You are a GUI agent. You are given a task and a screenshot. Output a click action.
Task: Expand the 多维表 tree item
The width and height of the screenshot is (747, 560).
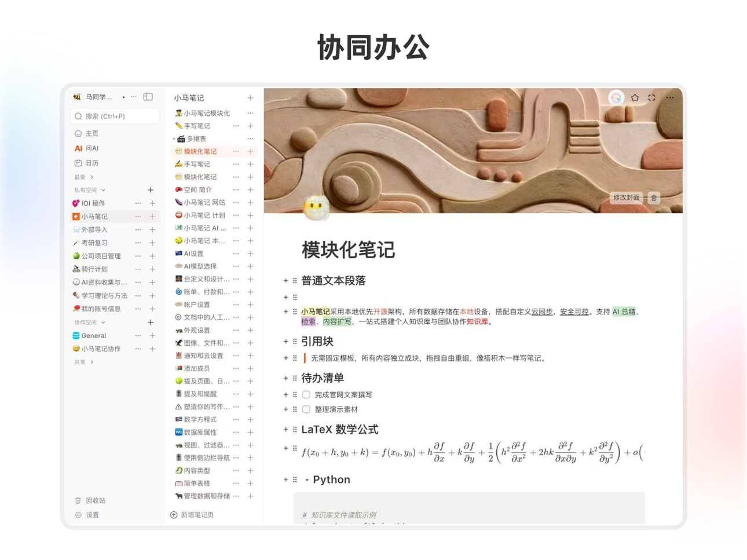pyautogui.click(x=174, y=139)
